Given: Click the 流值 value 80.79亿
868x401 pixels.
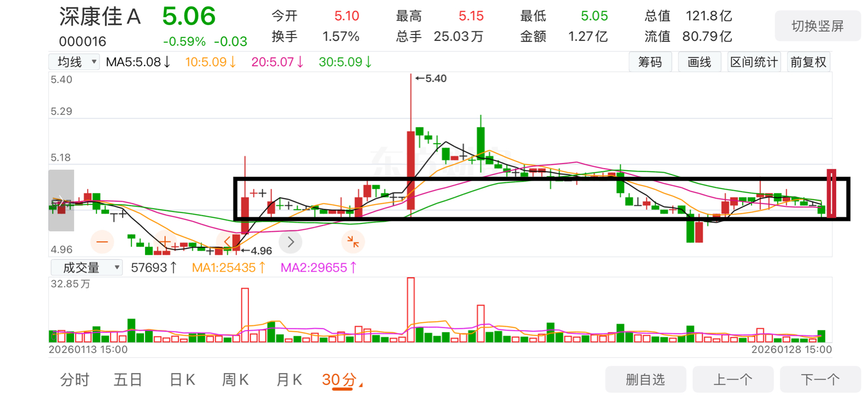Looking at the screenshot, I should pos(707,37).
